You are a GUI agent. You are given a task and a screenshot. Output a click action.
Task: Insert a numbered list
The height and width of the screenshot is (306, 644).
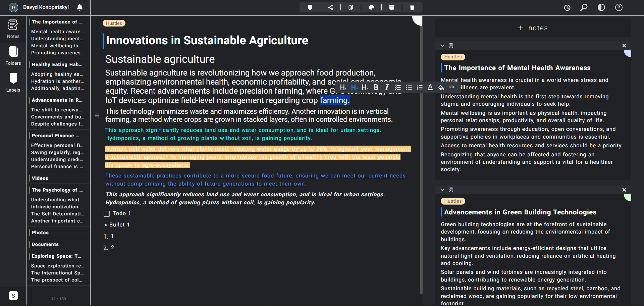pos(420,88)
